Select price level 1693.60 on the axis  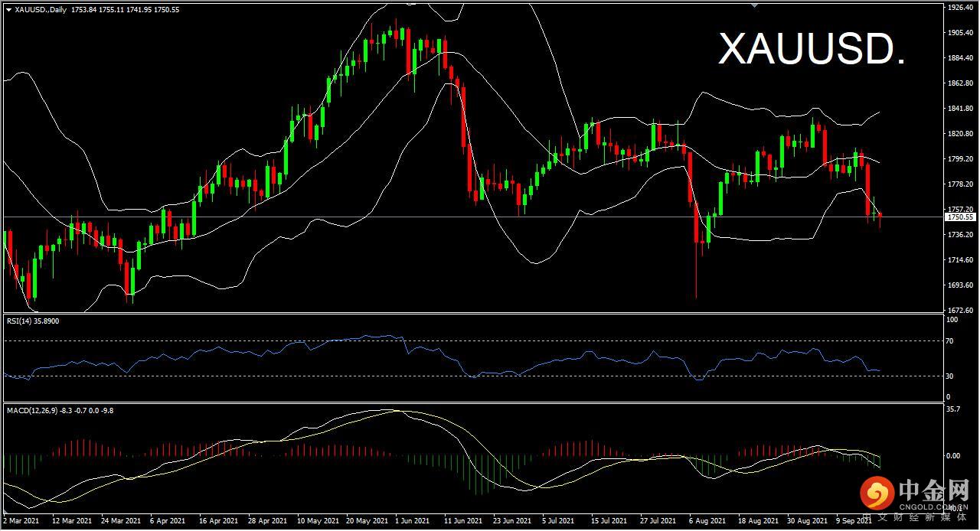(x=959, y=285)
